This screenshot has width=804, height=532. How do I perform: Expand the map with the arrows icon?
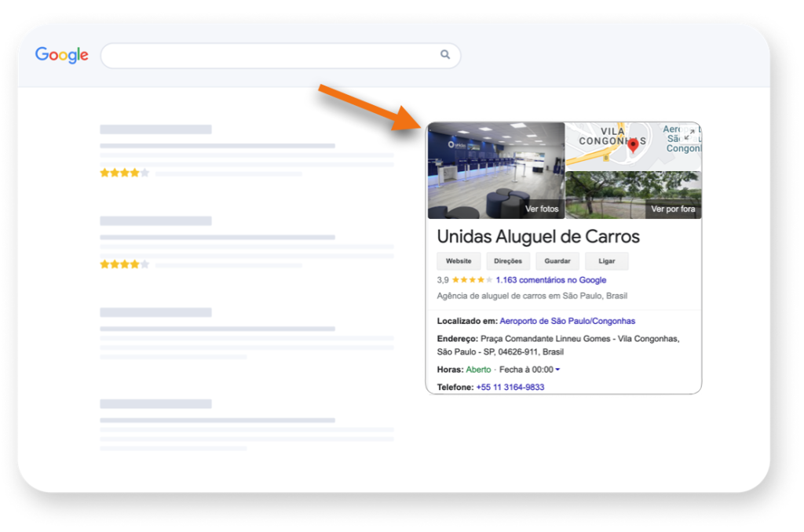tap(689, 134)
